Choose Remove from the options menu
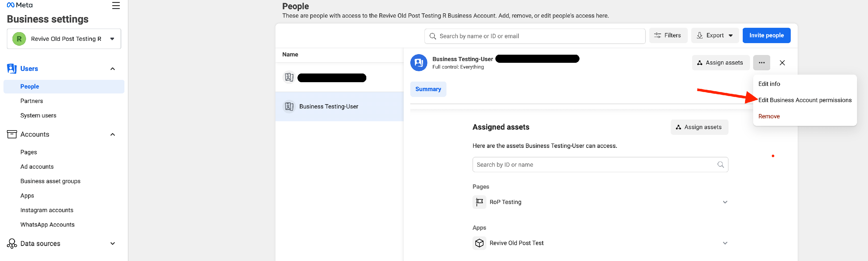This screenshot has width=868, height=261. [x=768, y=116]
